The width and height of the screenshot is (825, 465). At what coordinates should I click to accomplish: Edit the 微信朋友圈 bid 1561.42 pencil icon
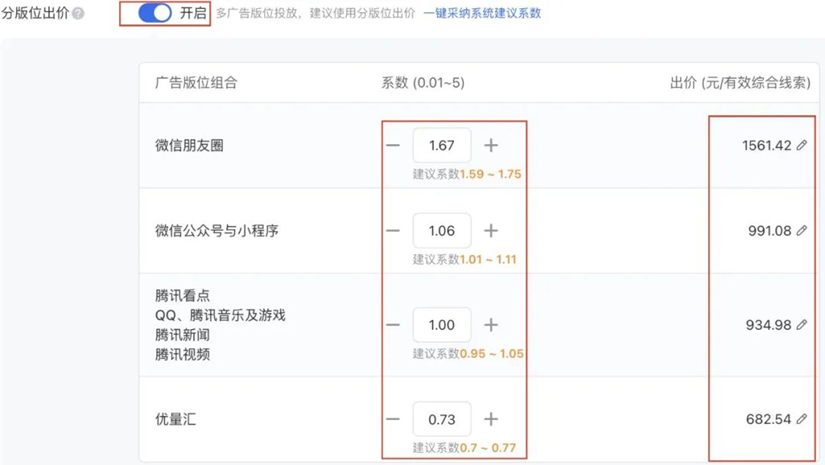pos(801,146)
